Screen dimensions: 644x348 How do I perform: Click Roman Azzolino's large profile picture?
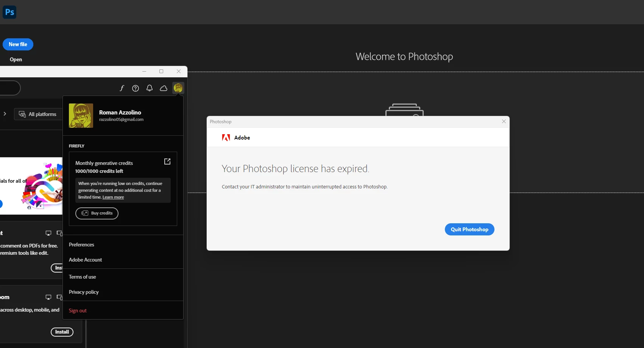click(81, 116)
